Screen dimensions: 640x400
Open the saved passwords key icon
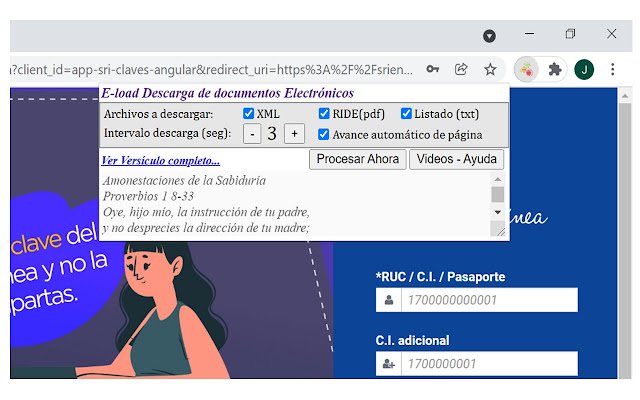point(433,69)
